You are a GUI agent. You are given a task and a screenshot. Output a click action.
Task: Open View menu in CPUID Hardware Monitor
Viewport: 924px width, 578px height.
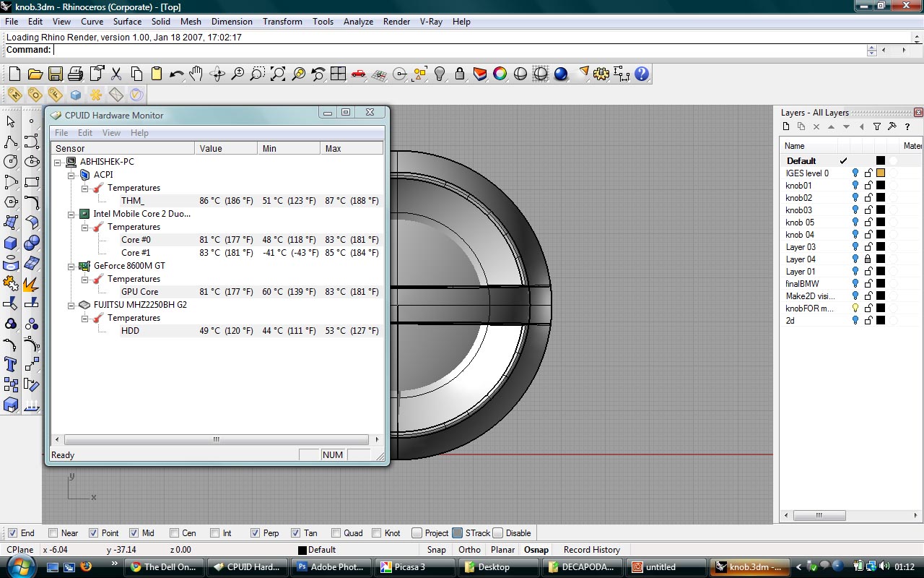tap(111, 133)
